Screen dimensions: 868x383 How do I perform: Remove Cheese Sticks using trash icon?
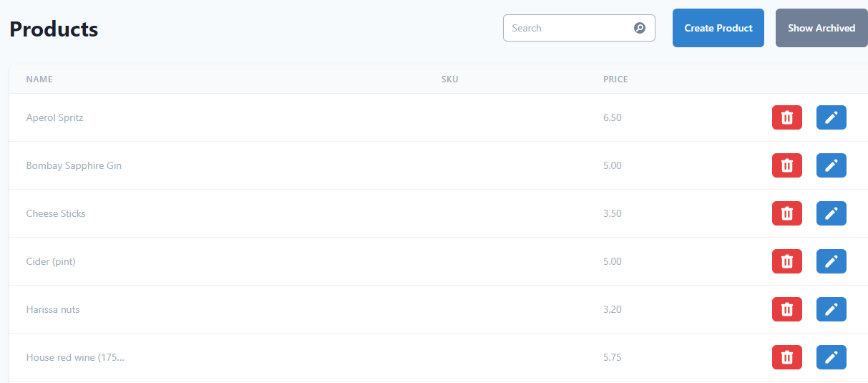click(786, 213)
